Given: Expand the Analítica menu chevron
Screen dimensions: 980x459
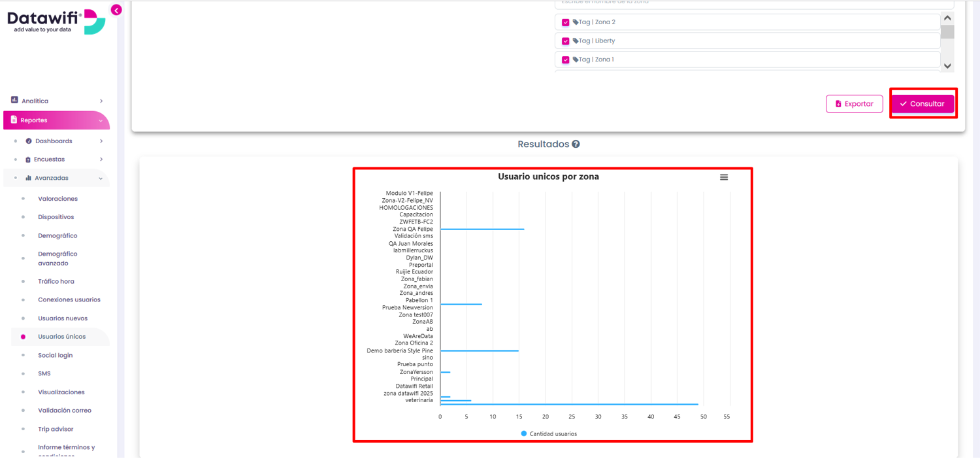Looking at the screenshot, I should click(x=101, y=101).
